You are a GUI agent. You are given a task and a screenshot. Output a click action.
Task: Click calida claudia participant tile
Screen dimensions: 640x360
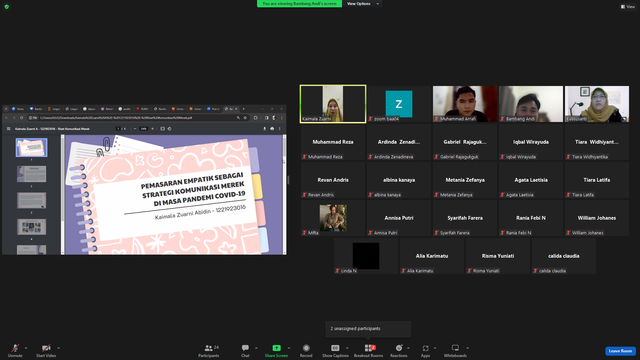pyautogui.click(x=564, y=256)
